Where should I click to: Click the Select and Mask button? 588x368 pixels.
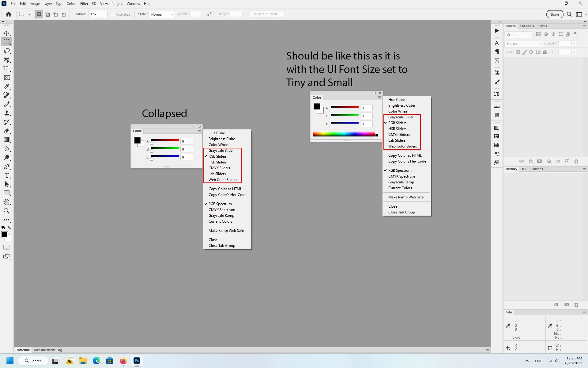coord(266,14)
